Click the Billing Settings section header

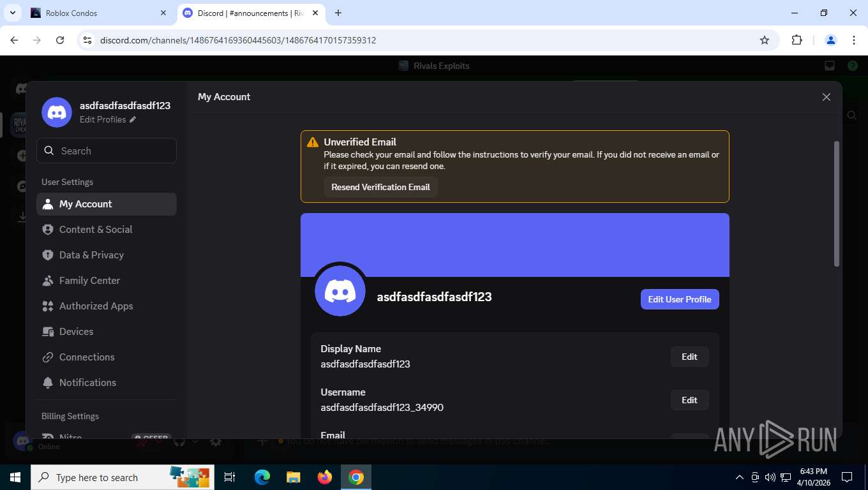(x=70, y=416)
